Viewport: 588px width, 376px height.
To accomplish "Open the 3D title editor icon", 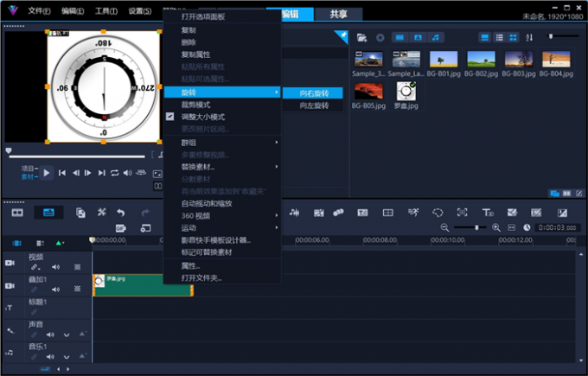I will 488,213.
